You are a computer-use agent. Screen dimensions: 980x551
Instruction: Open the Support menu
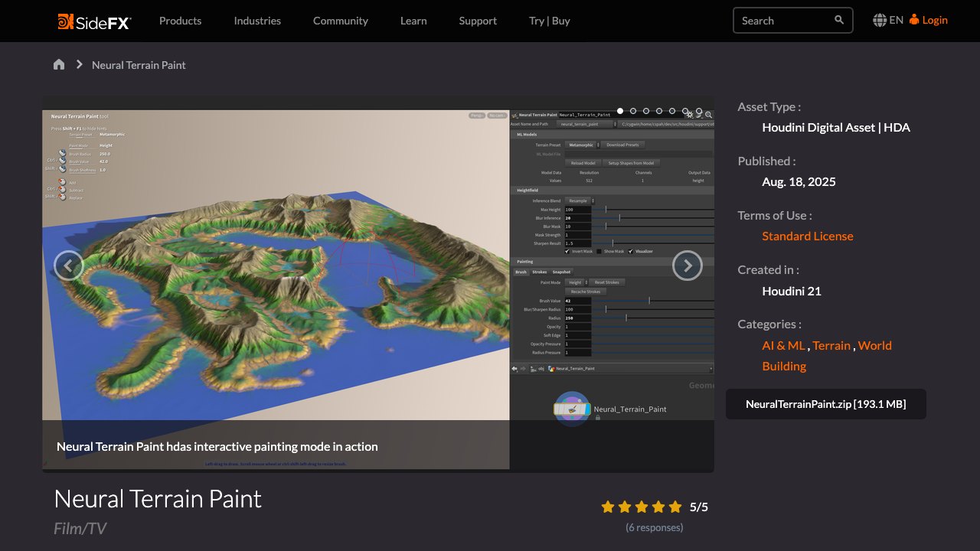tap(478, 21)
